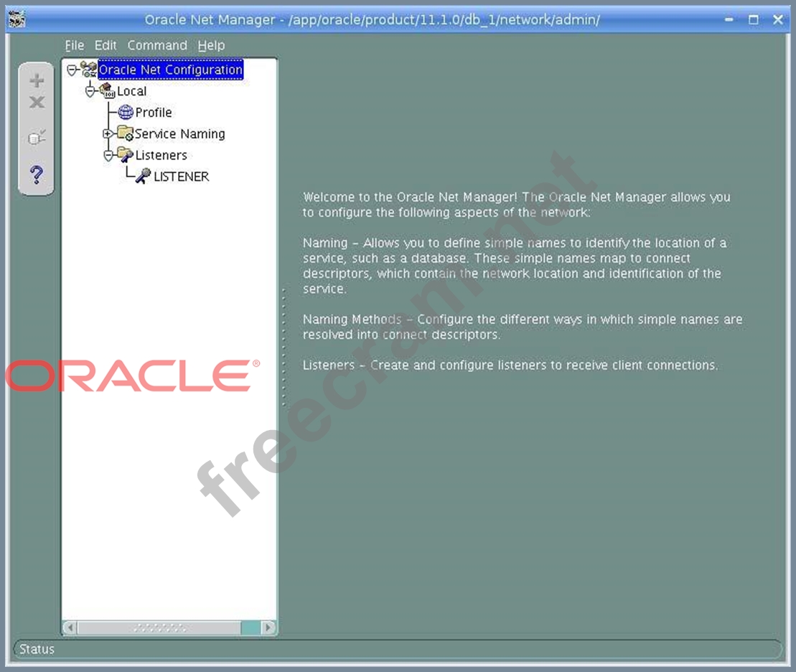Viewport: 796px width, 672px height.
Task: Expand the Service Naming node
Action: coord(108,134)
